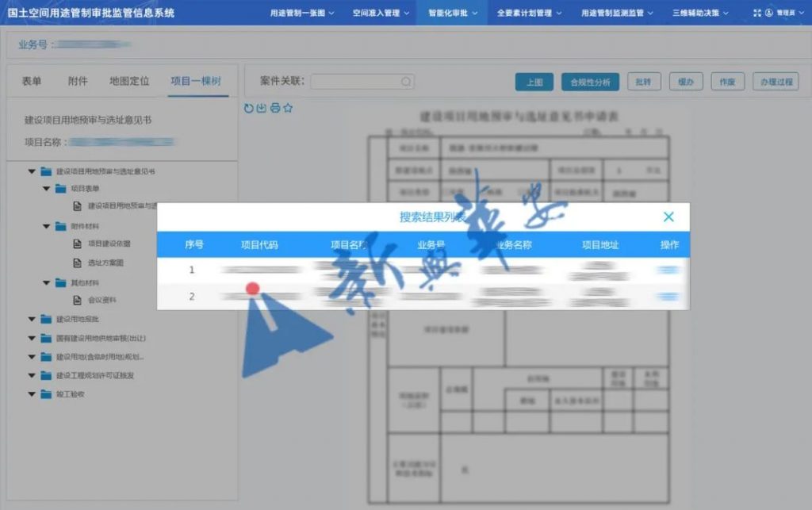The height and width of the screenshot is (510, 812).
Task: Close the 搜索结果列表 dialog
Action: click(x=668, y=217)
